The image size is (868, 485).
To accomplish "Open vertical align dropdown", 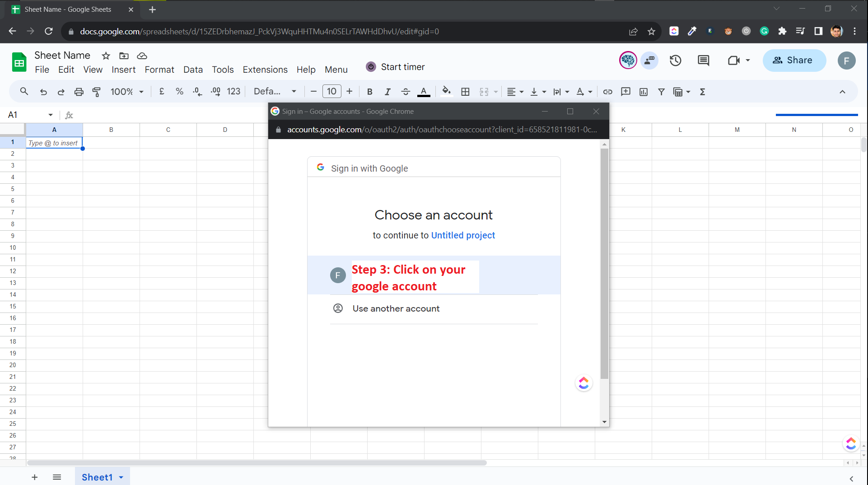I will pyautogui.click(x=538, y=92).
